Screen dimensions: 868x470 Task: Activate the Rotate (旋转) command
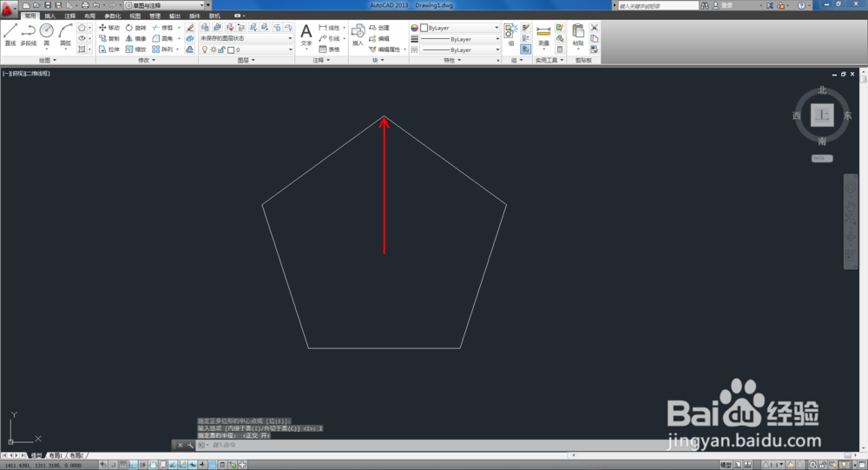click(x=135, y=28)
